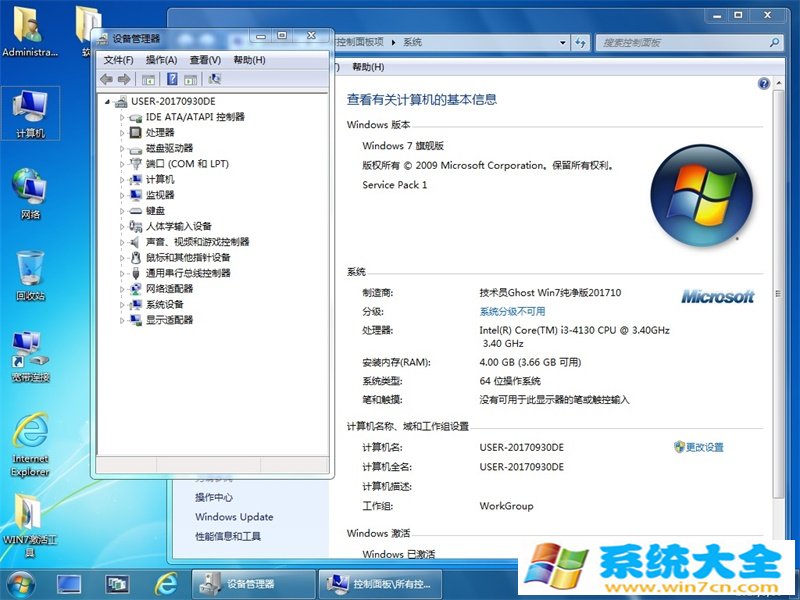800x600 pixels.
Task: Open the 计算机 desktop icon
Action: [30, 110]
